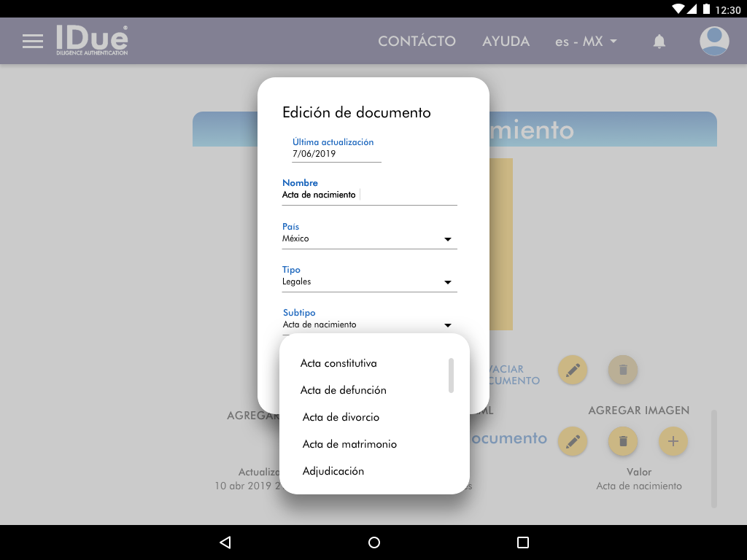Click the subtipo list scrollbar
747x560 pixels.
451,376
